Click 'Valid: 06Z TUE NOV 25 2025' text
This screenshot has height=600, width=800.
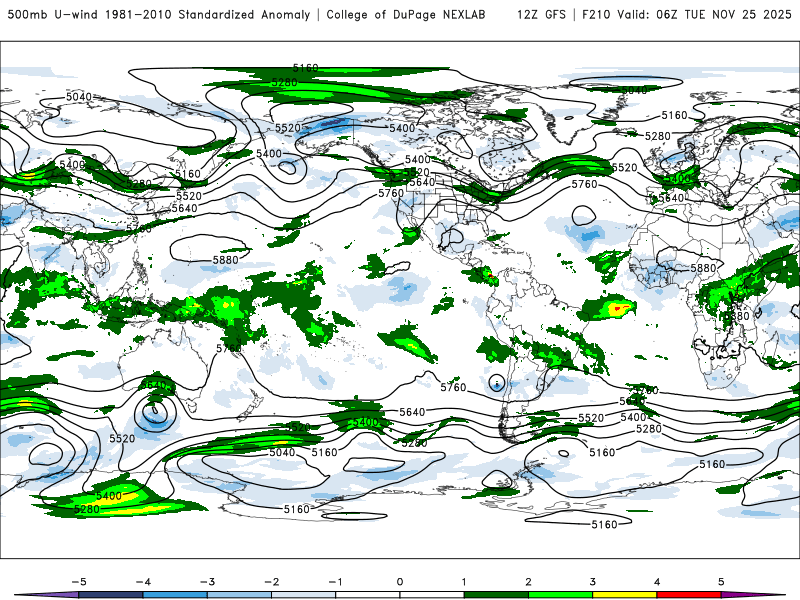point(704,14)
